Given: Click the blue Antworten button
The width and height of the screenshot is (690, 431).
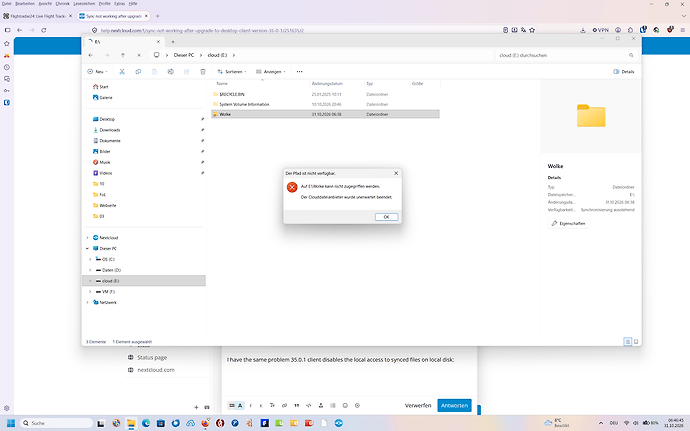Looking at the screenshot, I should [x=454, y=405].
